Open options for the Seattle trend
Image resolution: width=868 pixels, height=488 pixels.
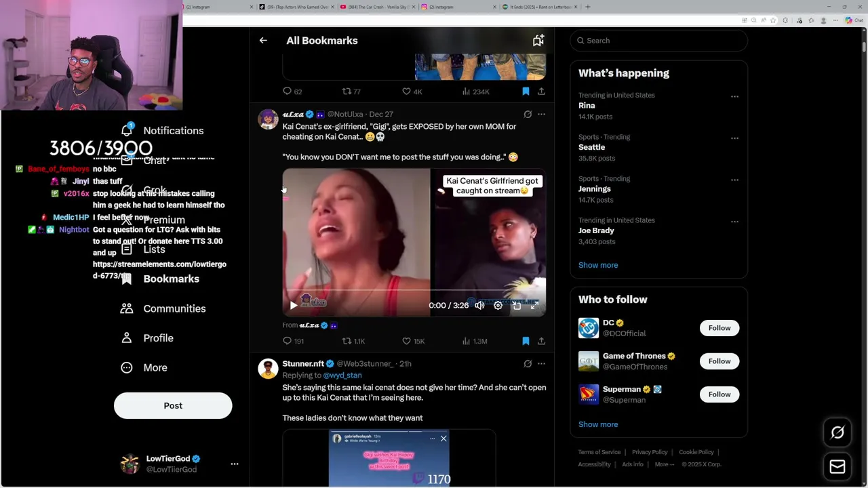click(x=734, y=138)
